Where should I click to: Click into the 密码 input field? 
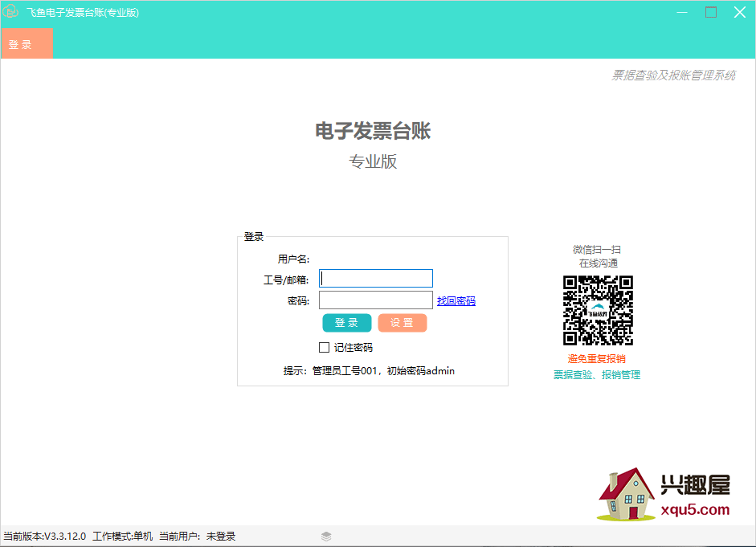pyautogui.click(x=376, y=300)
